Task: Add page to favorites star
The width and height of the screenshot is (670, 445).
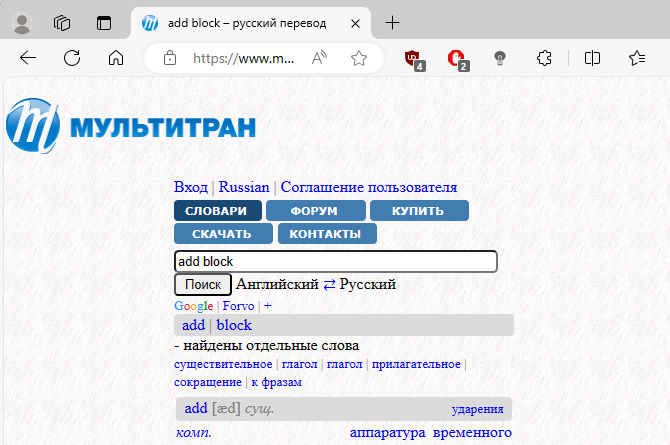Action: (x=359, y=58)
